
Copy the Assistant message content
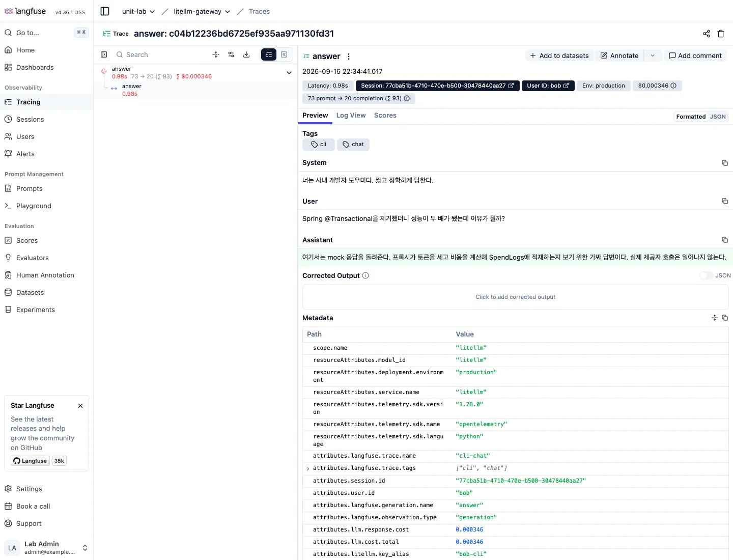pyautogui.click(x=725, y=240)
